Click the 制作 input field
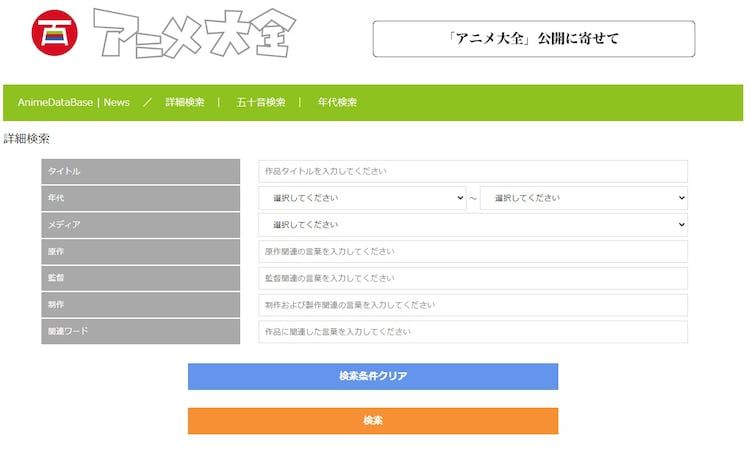Image resolution: width=750 pixels, height=463 pixels. 472,305
